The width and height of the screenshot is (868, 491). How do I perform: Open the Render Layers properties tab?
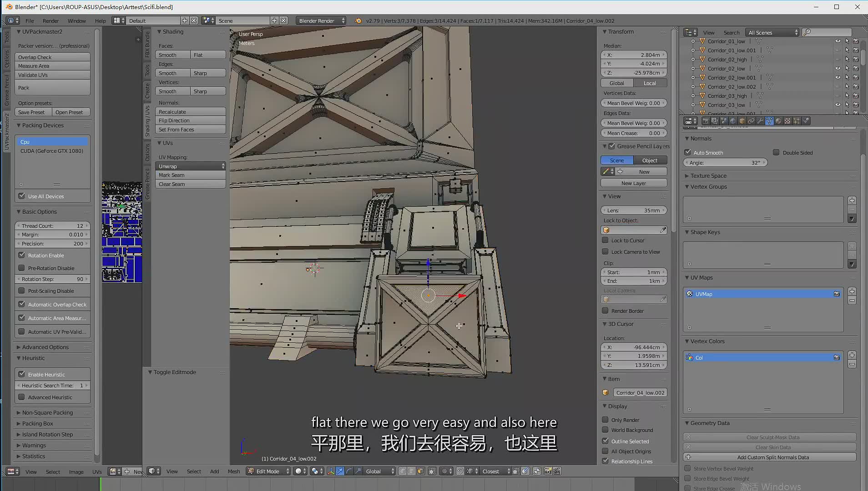coord(715,121)
